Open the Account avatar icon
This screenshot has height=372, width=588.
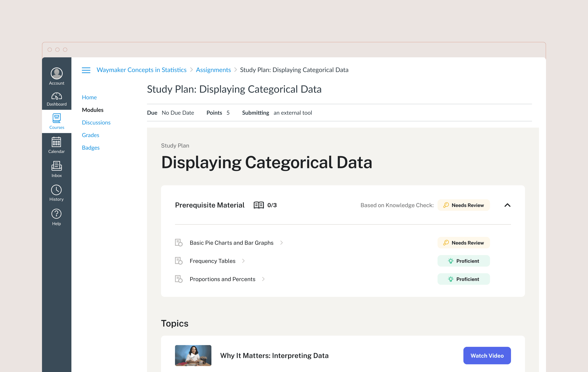pos(56,73)
